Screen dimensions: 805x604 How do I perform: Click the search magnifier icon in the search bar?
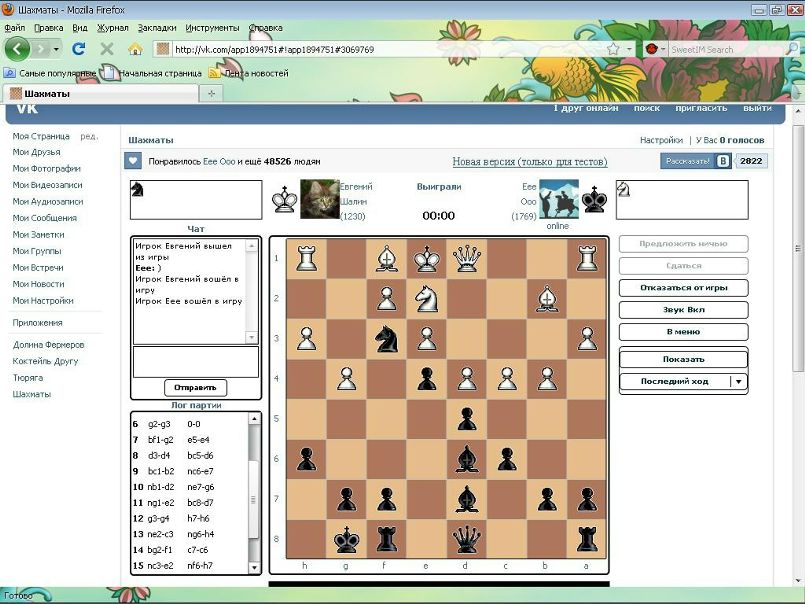coord(791,49)
